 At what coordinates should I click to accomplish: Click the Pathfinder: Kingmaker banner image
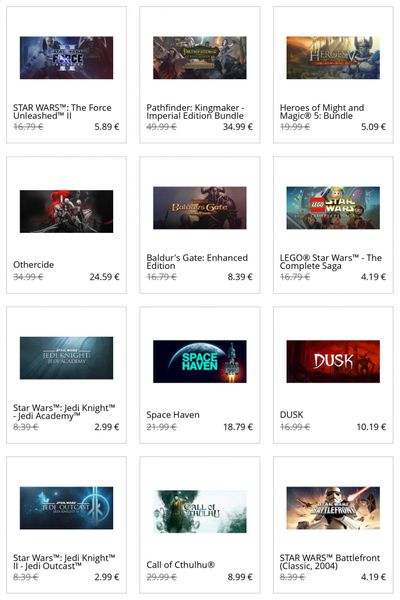click(x=200, y=58)
